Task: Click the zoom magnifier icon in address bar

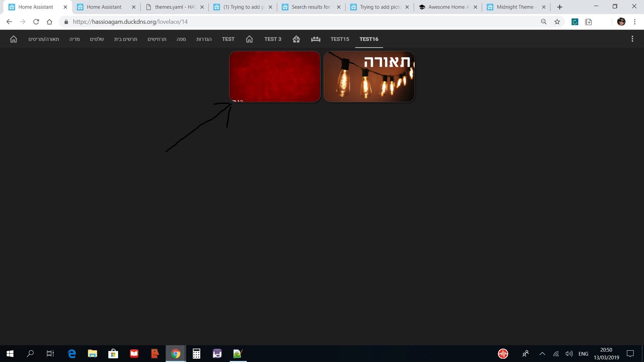Action: (544, 22)
